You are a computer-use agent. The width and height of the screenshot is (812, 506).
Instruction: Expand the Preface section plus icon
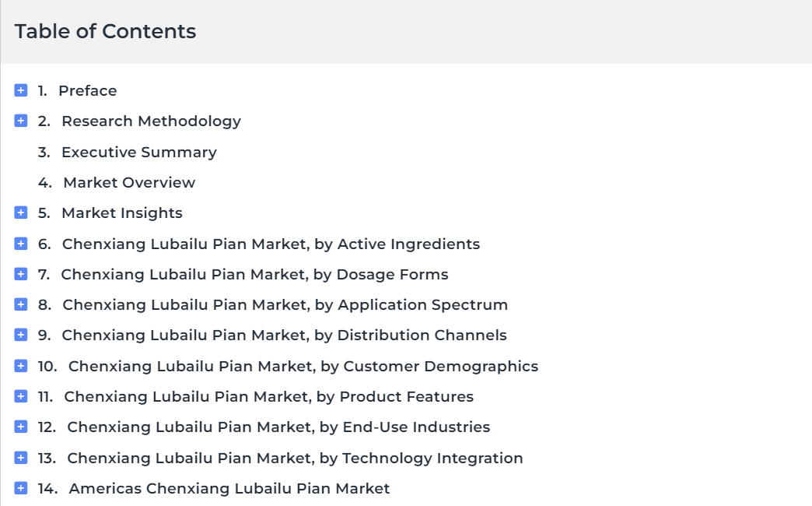21,90
